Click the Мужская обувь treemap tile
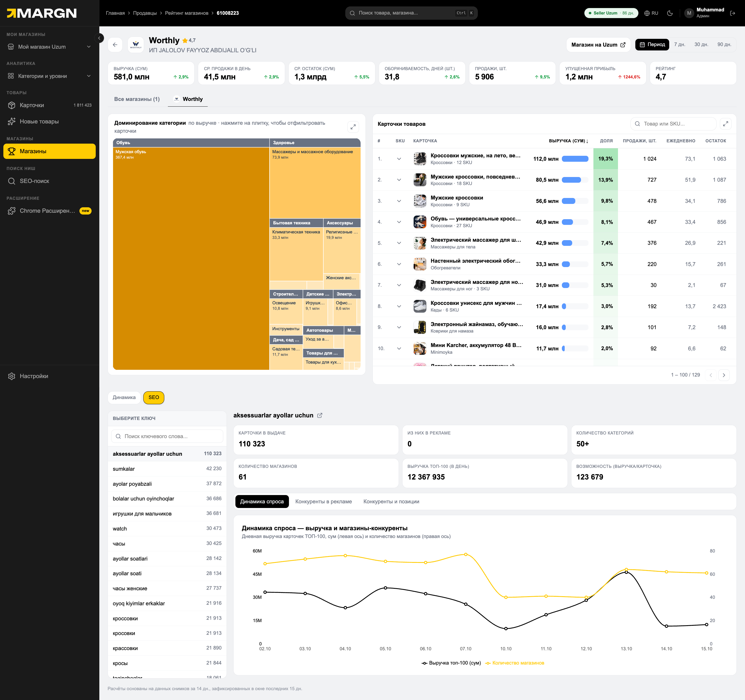The width and height of the screenshot is (745, 700). click(191, 259)
